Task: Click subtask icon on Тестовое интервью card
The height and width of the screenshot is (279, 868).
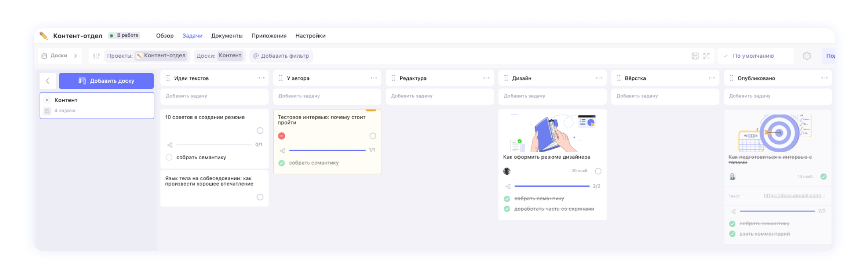Action: [282, 150]
